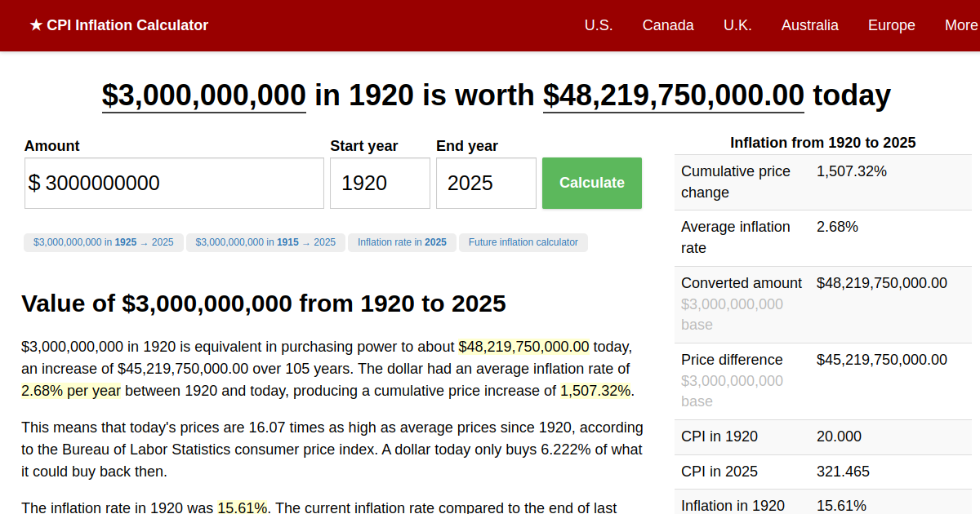Click the CPI value 321.465

[x=843, y=472]
